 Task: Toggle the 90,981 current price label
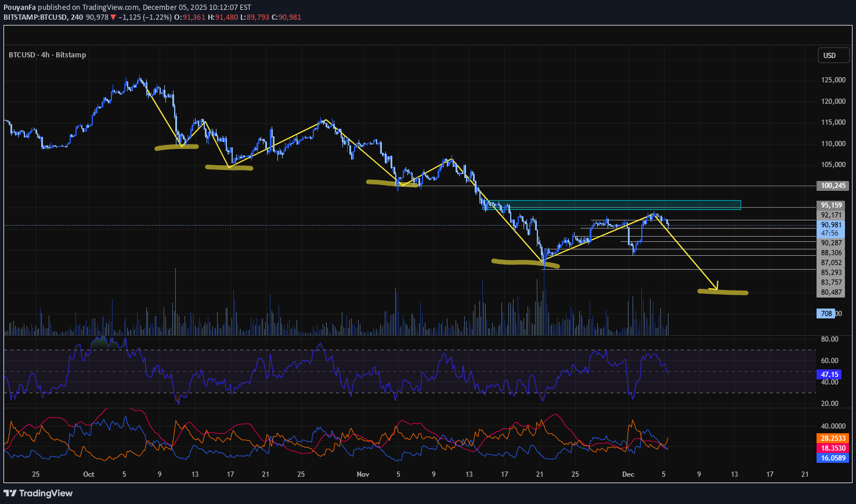coord(831,224)
